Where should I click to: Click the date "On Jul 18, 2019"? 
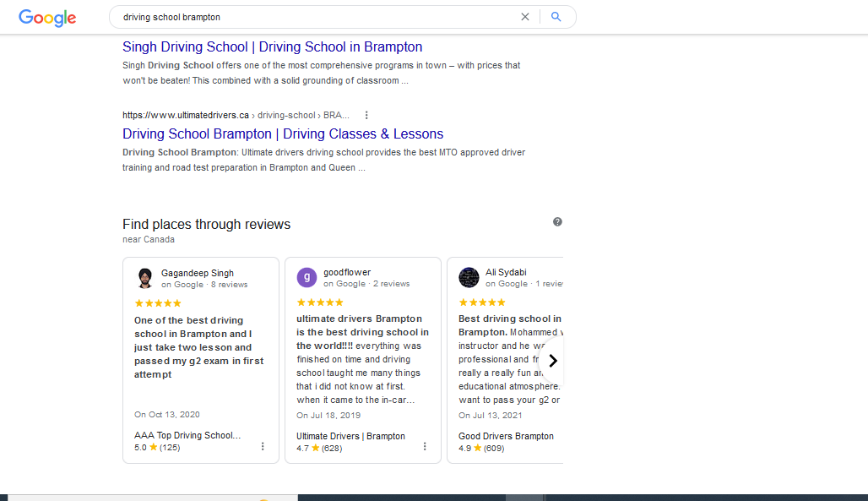point(328,415)
